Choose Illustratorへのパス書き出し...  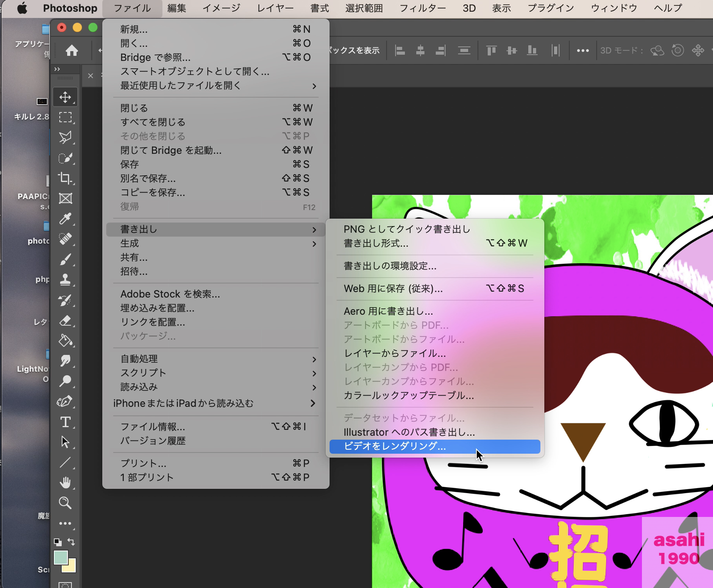coord(435,432)
